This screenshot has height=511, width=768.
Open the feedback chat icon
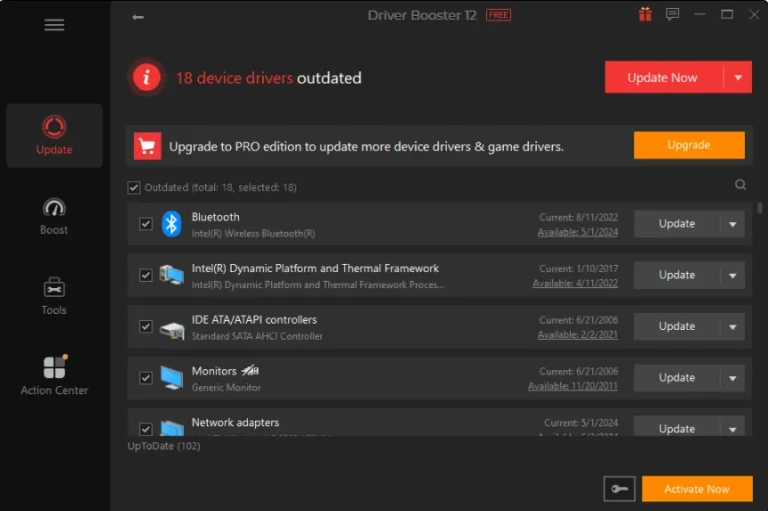click(672, 14)
